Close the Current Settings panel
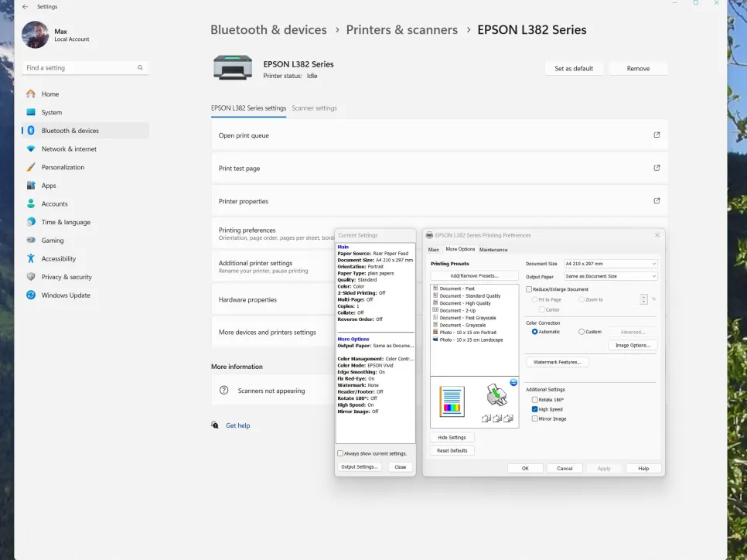The image size is (747, 560). [x=401, y=467]
